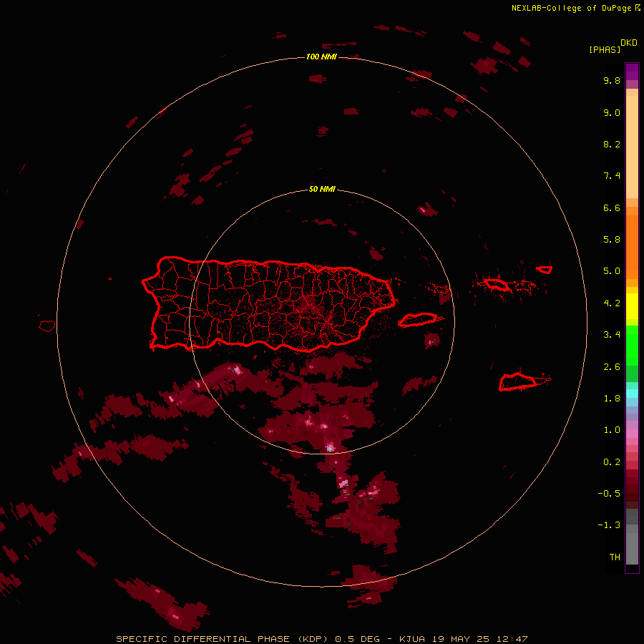644x644 pixels.
Task: Click the -1.3 scale value
Action: click(x=609, y=525)
